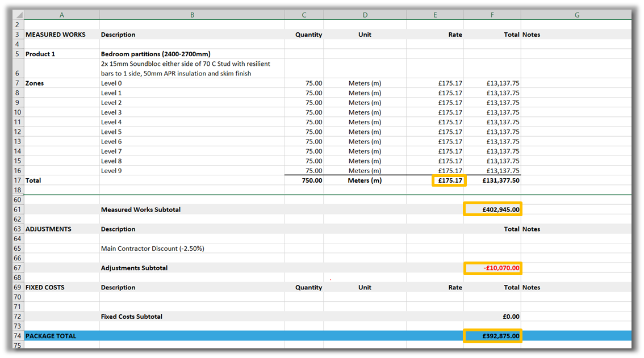Select the Measured Works Subtotal value £402,945.00

click(x=492, y=209)
